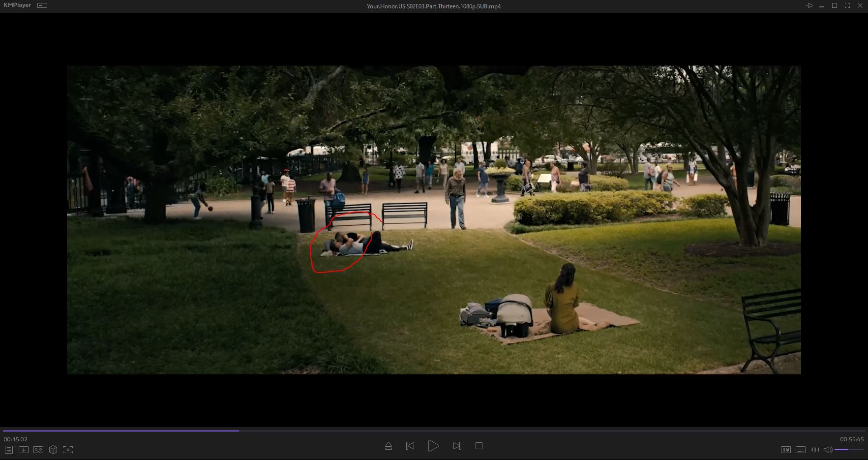Image resolution: width=868 pixels, height=460 pixels.
Task: Set the volume slider level
Action: [x=849, y=450]
